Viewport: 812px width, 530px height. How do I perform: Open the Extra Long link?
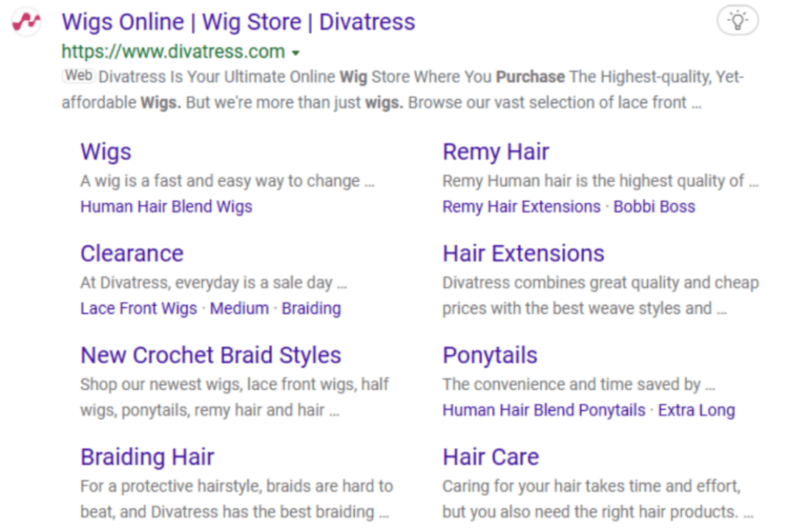pos(697,410)
